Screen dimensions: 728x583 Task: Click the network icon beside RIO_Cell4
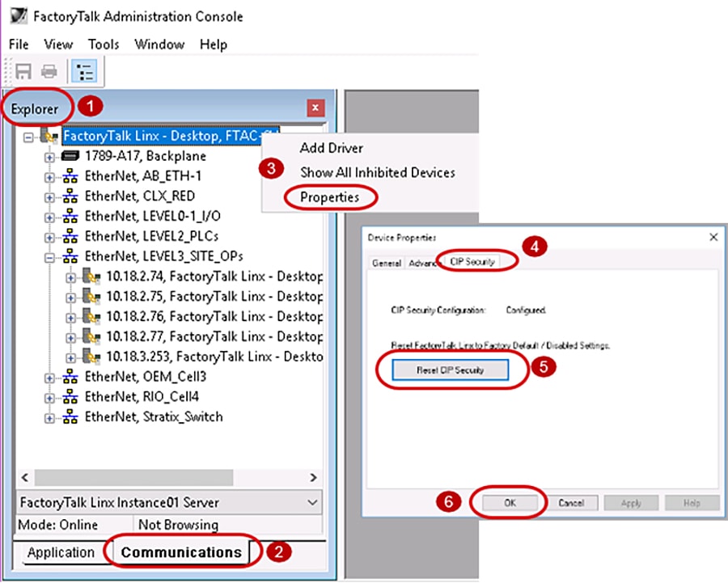[70, 396]
